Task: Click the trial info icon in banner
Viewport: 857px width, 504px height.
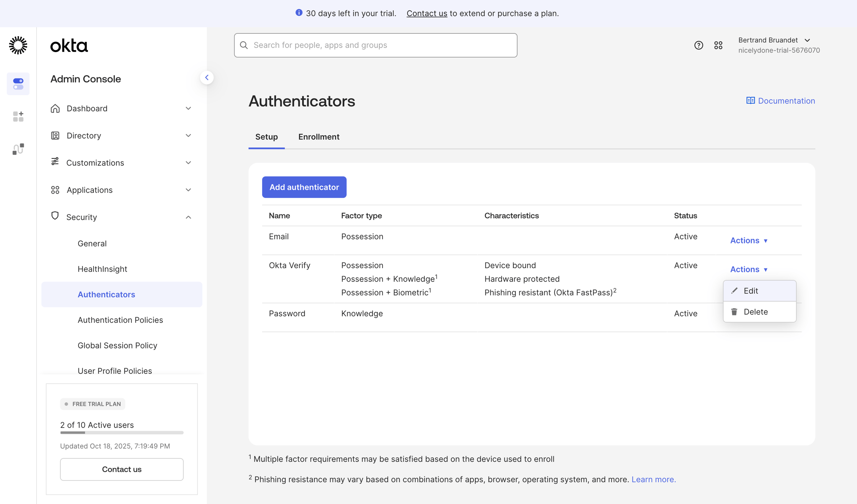Action: [x=299, y=13]
